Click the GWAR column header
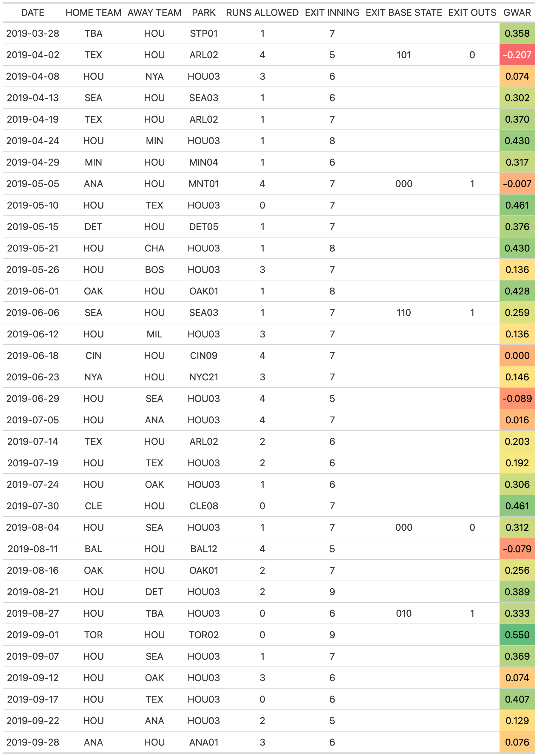Image resolution: width=538 pixels, height=756 pixels. click(x=517, y=13)
